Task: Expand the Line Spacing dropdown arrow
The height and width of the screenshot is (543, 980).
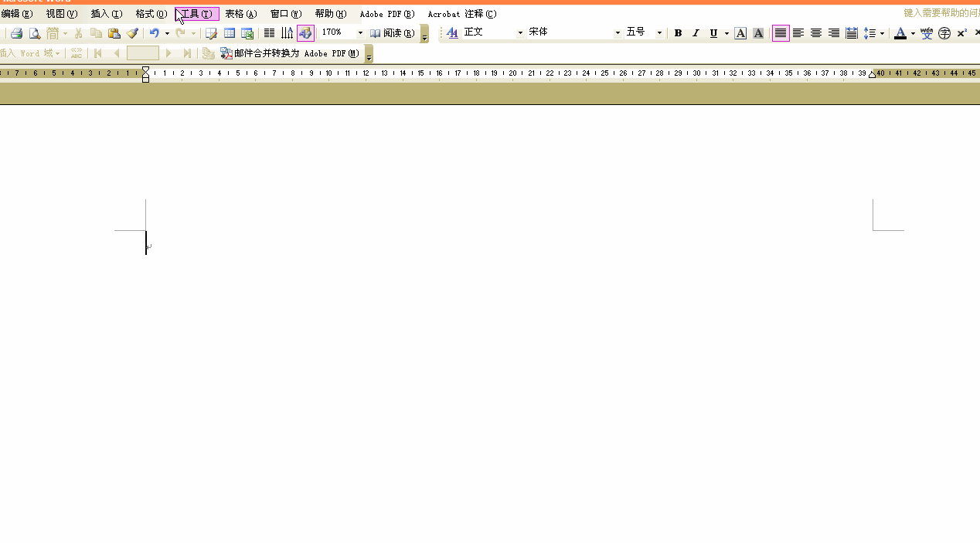Action: click(882, 33)
